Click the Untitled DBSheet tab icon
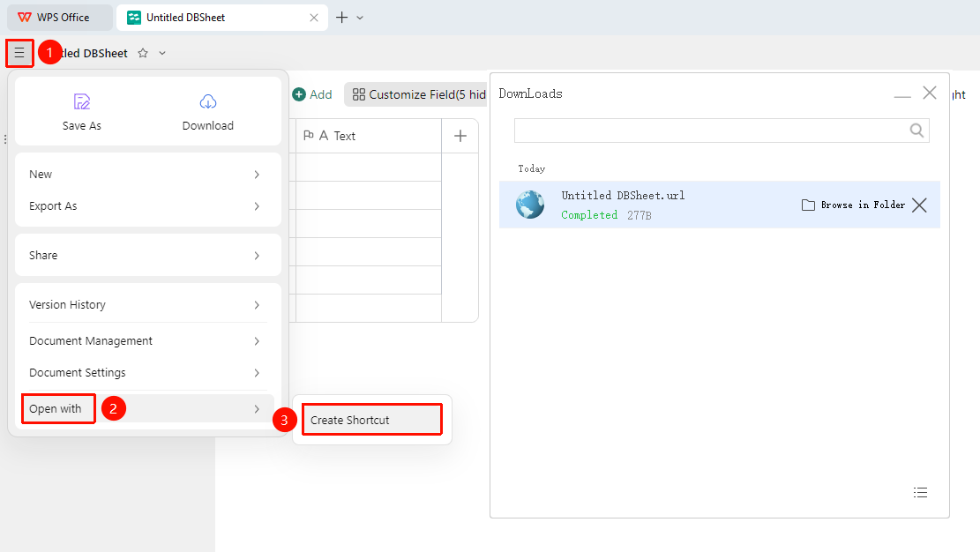This screenshot has width=980, height=552. (134, 18)
